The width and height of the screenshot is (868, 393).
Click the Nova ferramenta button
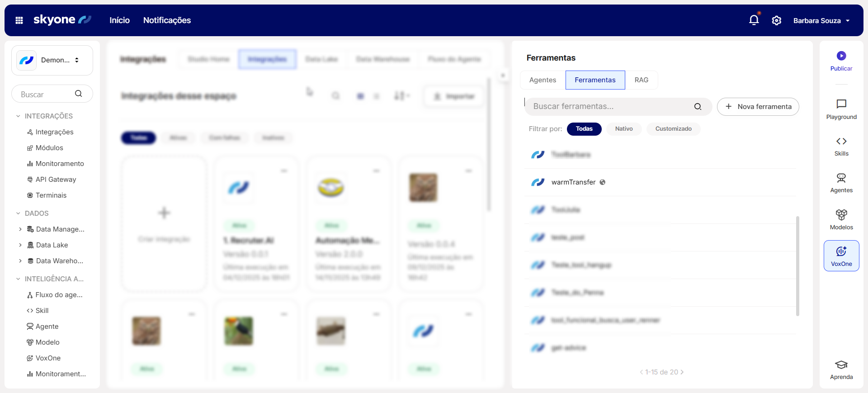click(x=758, y=107)
